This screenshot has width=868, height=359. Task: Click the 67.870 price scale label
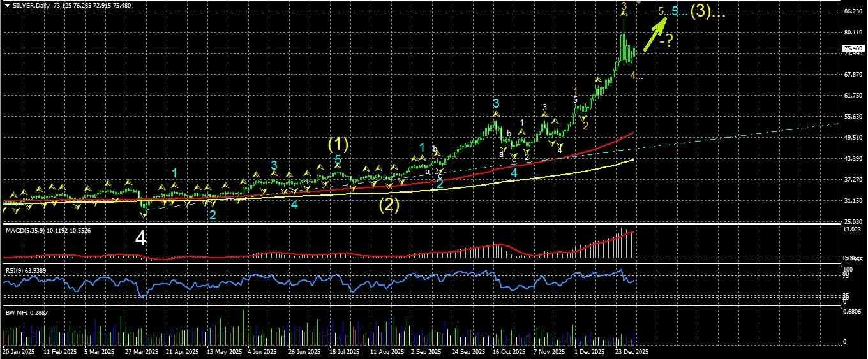coord(853,75)
